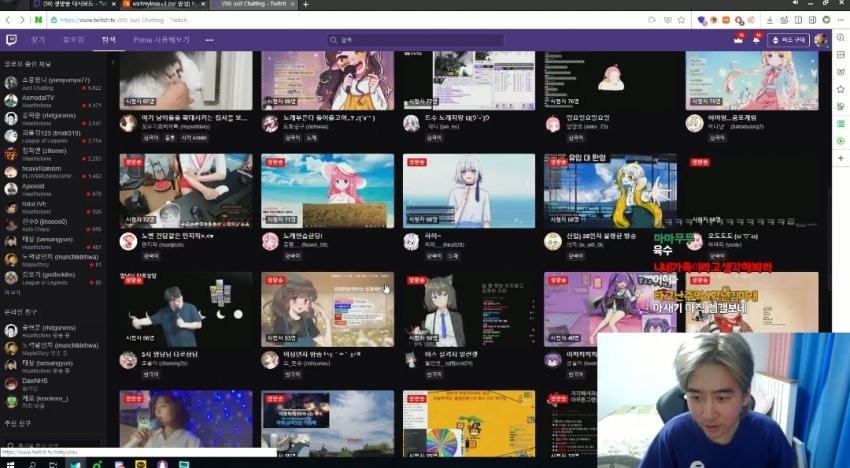Select the underlined Browse nav tab
The image size is (850, 468).
[108, 40]
